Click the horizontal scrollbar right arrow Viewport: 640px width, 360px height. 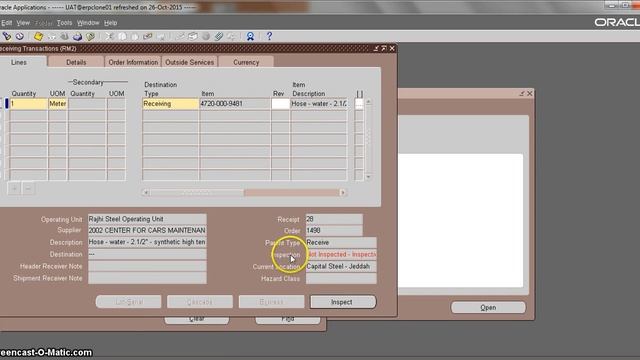pyautogui.click(x=343, y=192)
